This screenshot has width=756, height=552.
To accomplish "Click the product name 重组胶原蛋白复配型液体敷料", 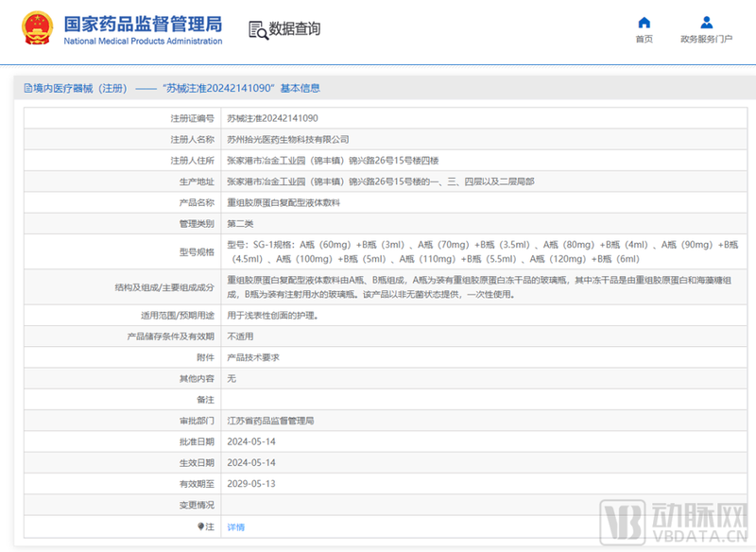I will pos(283,202).
